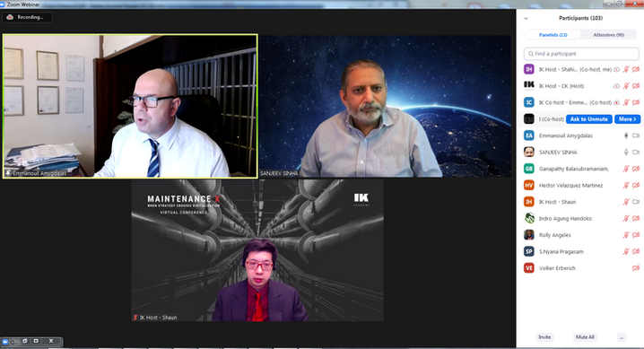Click IK Host - CK cloud recording icon
Screen dimensions: 644x349
(616, 86)
